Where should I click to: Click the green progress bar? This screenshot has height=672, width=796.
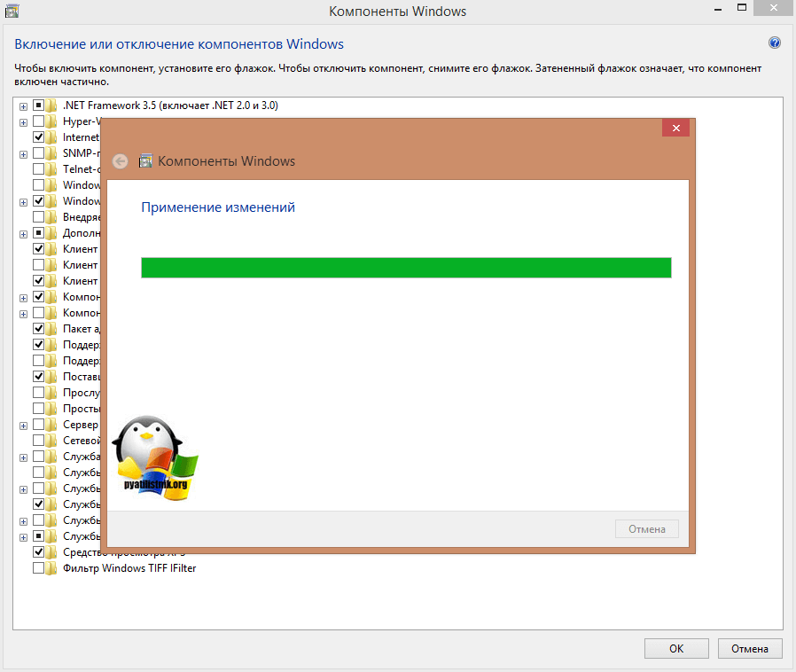pyautogui.click(x=406, y=268)
